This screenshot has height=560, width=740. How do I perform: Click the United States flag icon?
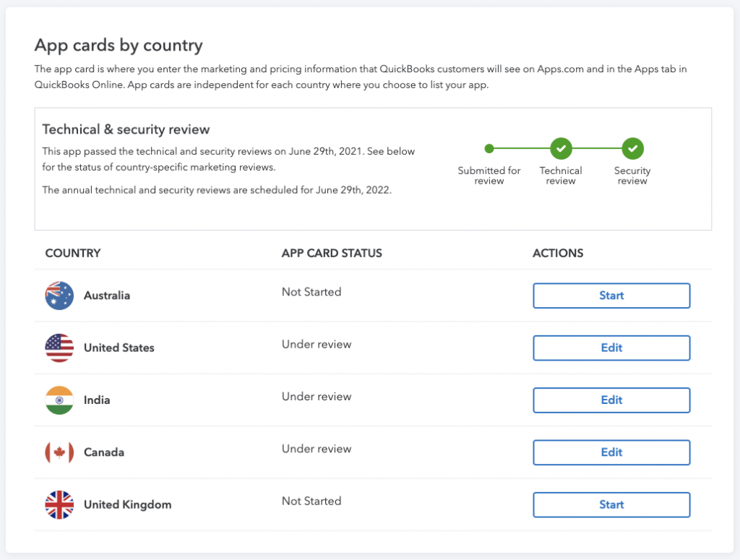59,348
